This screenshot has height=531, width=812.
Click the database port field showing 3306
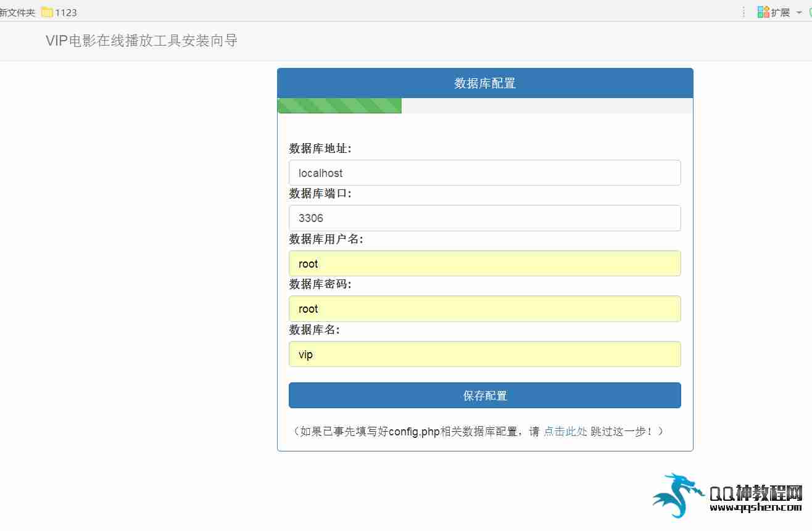point(484,218)
